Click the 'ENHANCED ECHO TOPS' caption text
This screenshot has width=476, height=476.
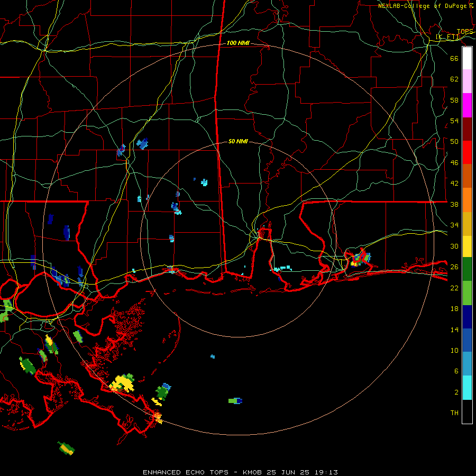pos(186,472)
